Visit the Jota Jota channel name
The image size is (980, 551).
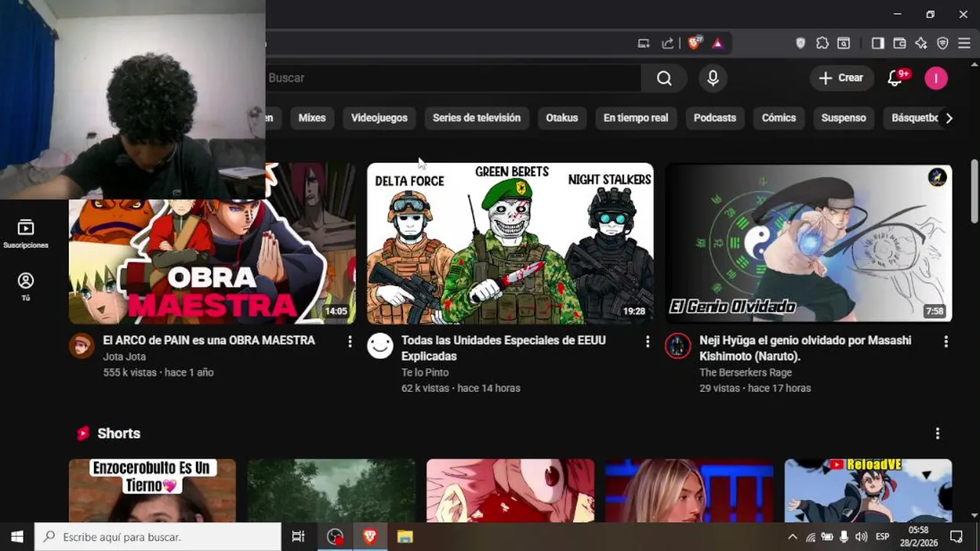(x=124, y=357)
